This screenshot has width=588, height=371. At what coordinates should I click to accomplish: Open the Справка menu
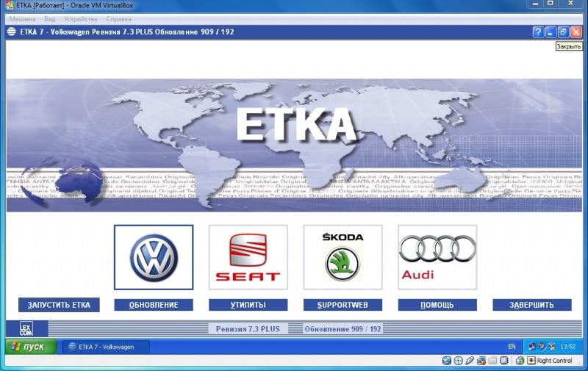118,19
